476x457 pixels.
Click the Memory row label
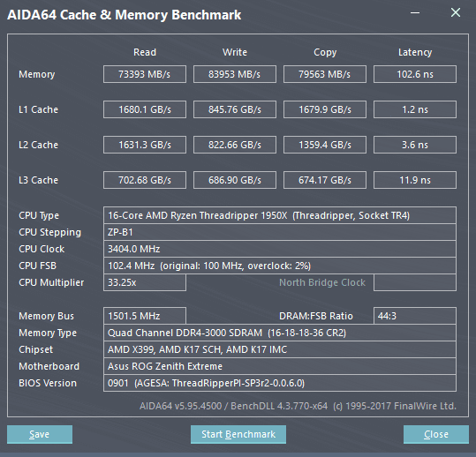[x=37, y=74]
